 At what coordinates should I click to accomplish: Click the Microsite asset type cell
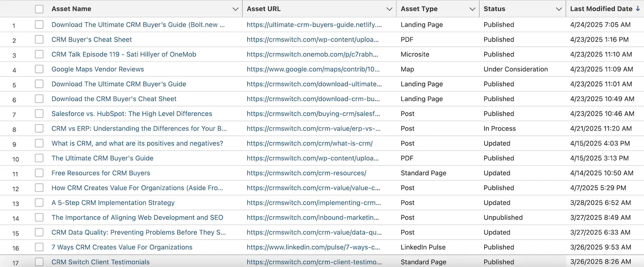pyautogui.click(x=415, y=55)
